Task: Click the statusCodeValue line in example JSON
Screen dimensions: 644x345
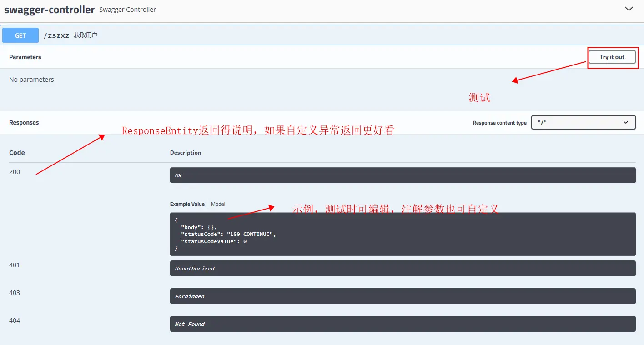Action: (x=214, y=241)
